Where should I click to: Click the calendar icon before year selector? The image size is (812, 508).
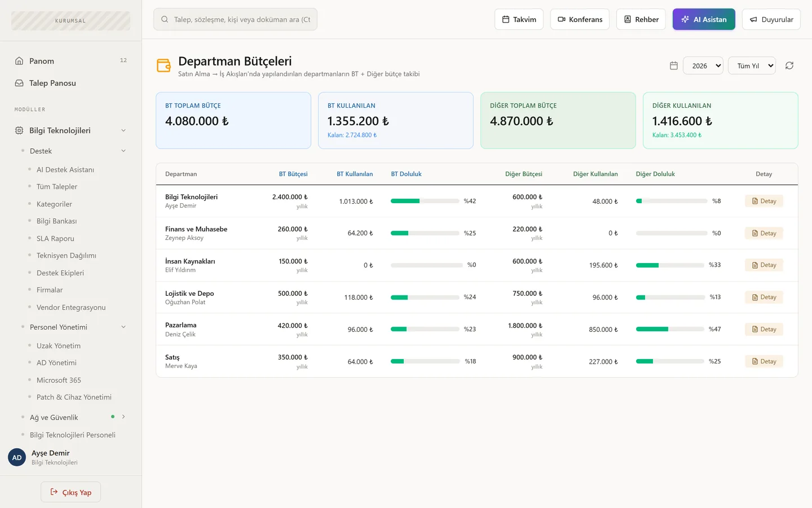pos(673,65)
